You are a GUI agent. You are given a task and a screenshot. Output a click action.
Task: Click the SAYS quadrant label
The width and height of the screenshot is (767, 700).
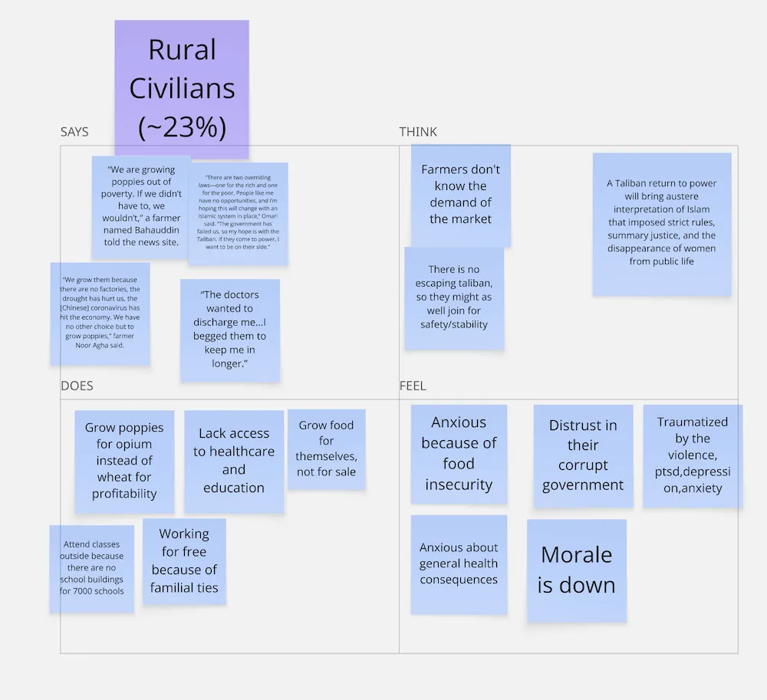(74, 132)
